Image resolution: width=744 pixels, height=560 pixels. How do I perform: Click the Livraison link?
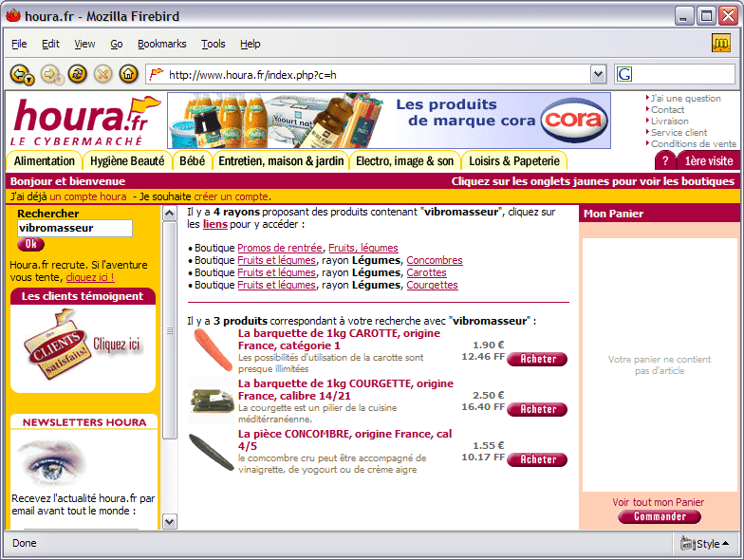(x=669, y=121)
